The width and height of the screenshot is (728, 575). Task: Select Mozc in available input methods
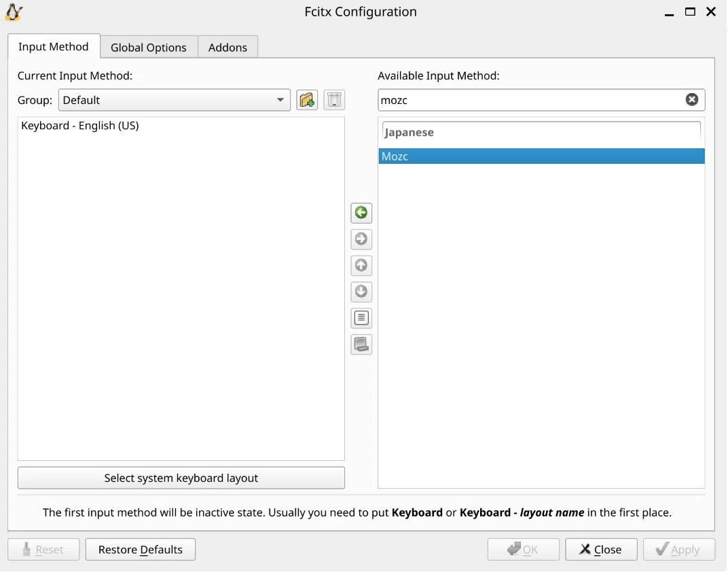coord(541,156)
